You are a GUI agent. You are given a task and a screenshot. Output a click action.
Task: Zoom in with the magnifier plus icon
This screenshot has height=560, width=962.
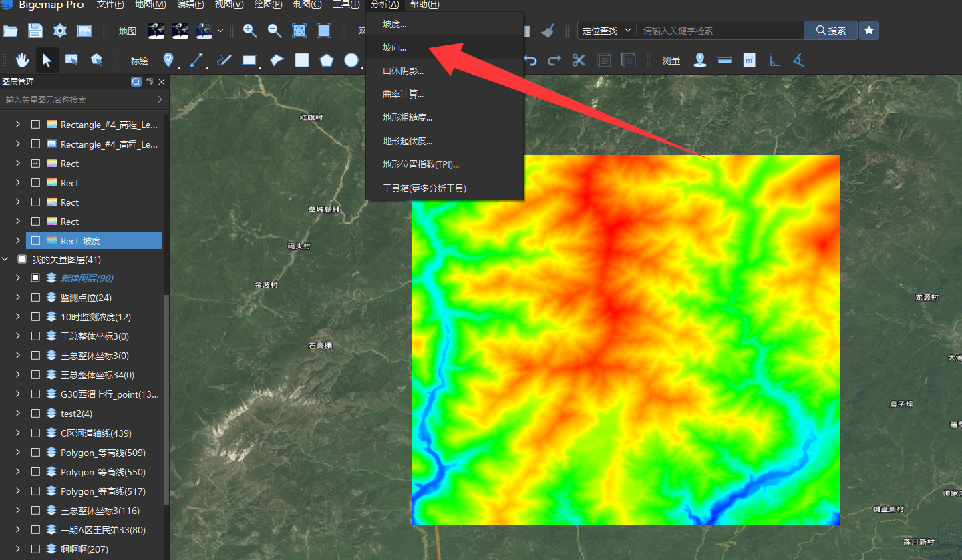pos(250,31)
